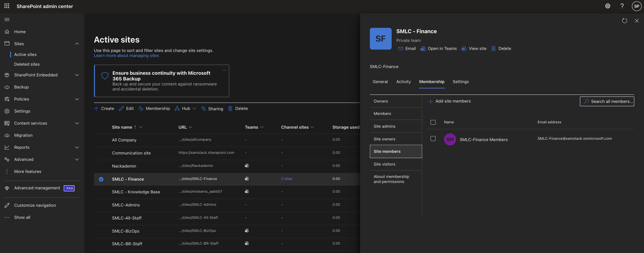644x253 pixels.
Task: Follow Learn more about managing sites link
Action: [x=126, y=56]
